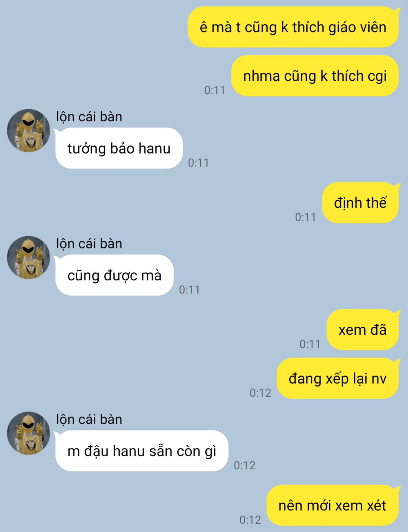Select the message 'đang xếp lại nv'

coord(338,378)
